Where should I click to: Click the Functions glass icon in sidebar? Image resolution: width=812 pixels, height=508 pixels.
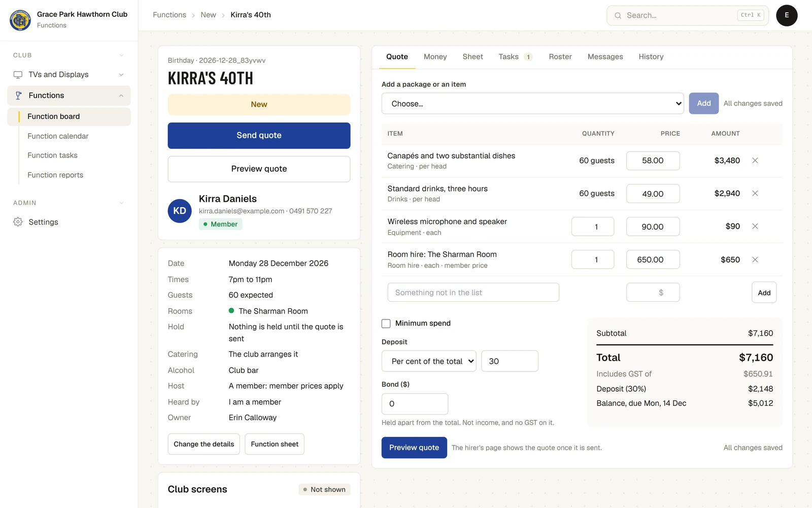18,96
